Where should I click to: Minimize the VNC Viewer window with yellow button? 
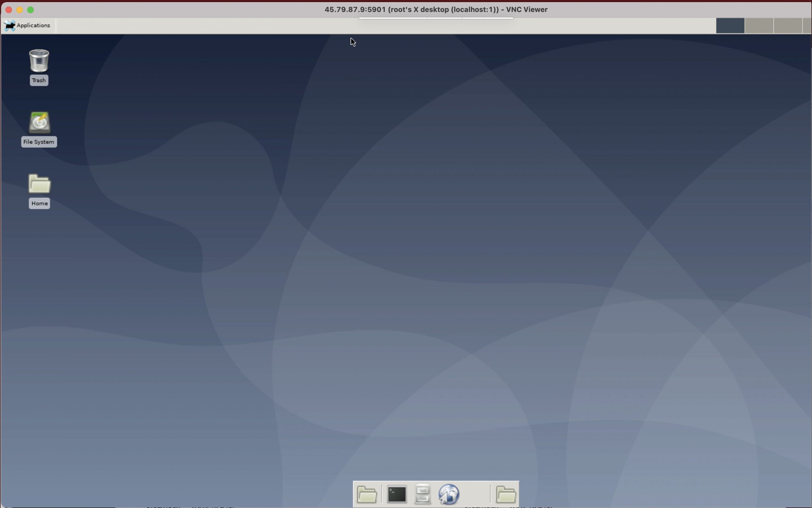point(20,10)
